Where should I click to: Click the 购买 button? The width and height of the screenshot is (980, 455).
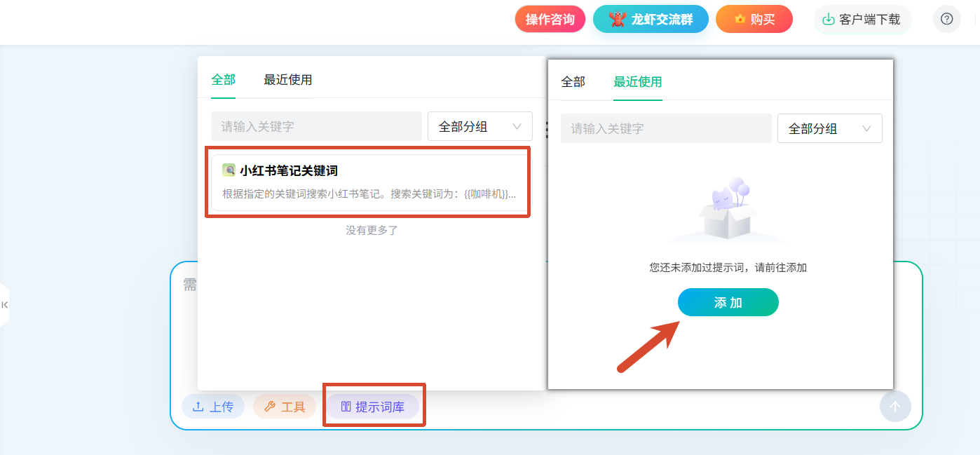(754, 20)
